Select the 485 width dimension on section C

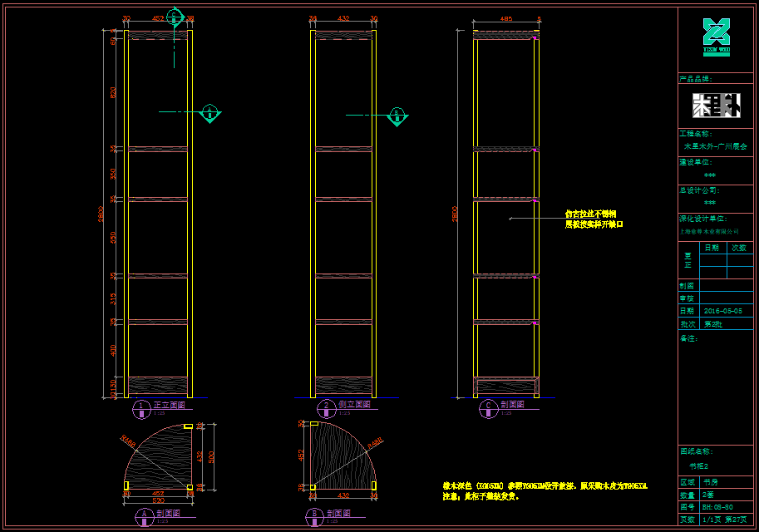click(x=505, y=18)
